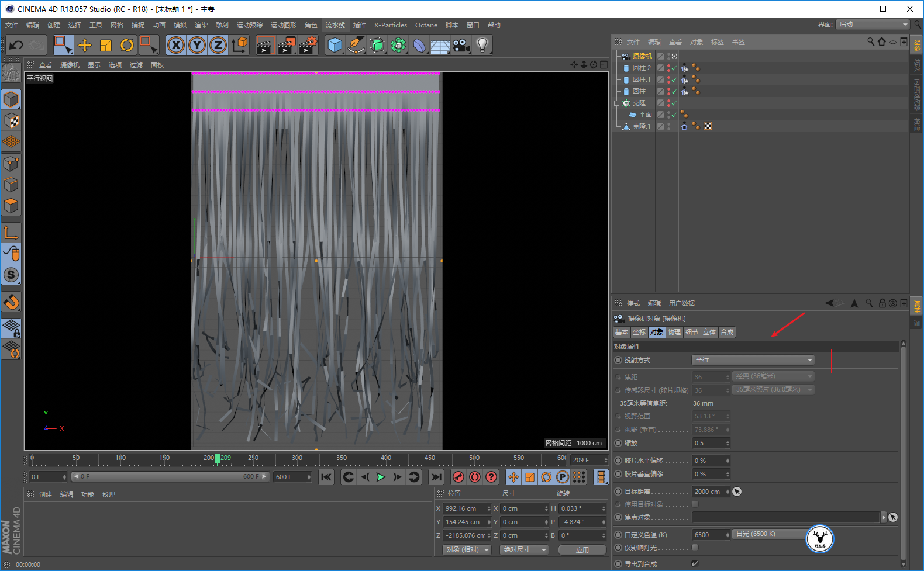The width and height of the screenshot is (924, 571).
Task: Open the green cloner array icon
Action: click(x=398, y=45)
